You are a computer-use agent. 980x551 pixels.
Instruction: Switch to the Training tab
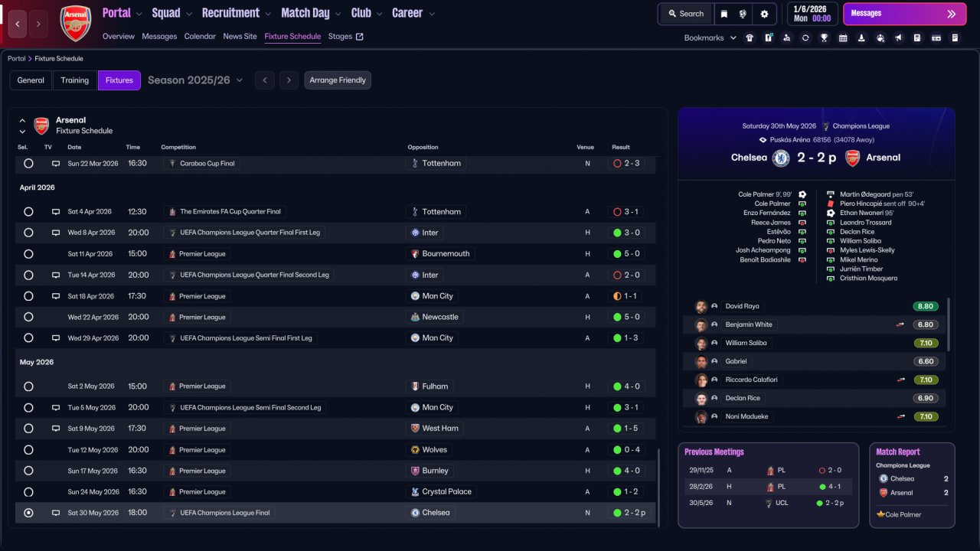pos(75,80)
